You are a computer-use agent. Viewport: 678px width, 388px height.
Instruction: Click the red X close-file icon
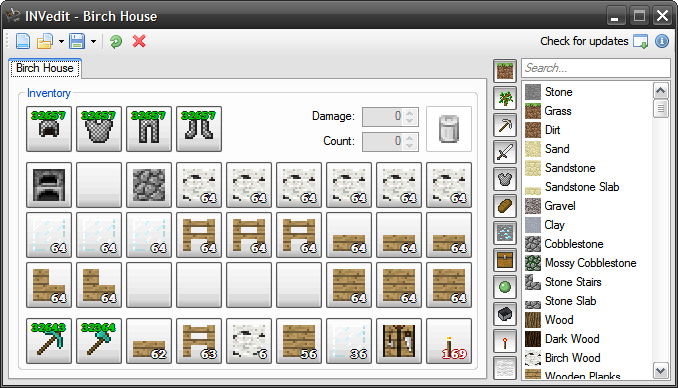point(139,42)
